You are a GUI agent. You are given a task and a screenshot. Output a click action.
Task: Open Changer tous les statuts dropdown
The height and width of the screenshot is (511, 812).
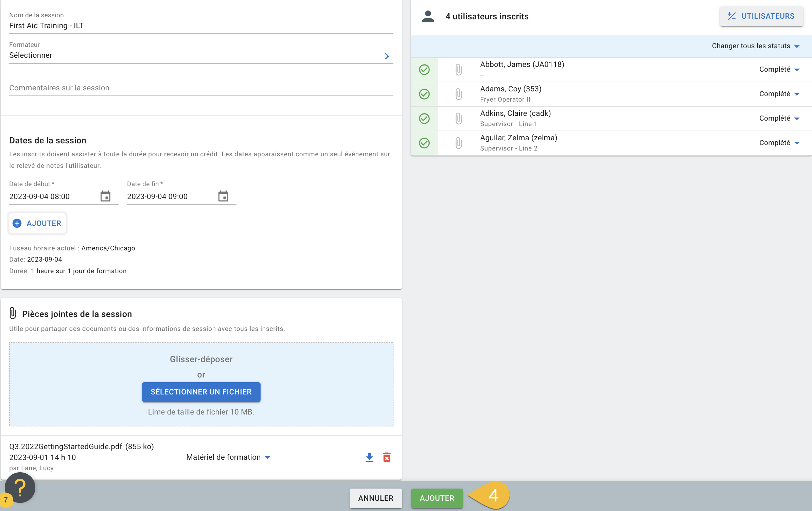point(756,46)
